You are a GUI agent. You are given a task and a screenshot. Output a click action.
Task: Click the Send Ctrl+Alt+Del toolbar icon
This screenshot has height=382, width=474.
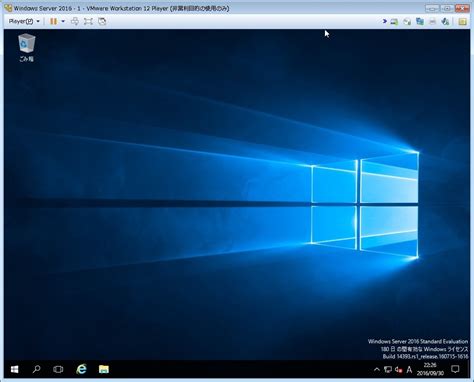pyautogui.click(x=75, y=21)
